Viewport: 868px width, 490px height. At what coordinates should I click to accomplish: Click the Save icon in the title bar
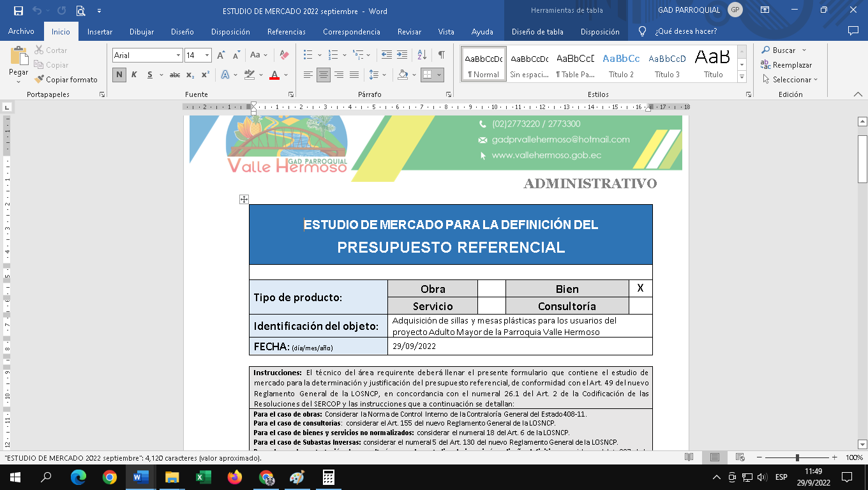tap(18, 11)
